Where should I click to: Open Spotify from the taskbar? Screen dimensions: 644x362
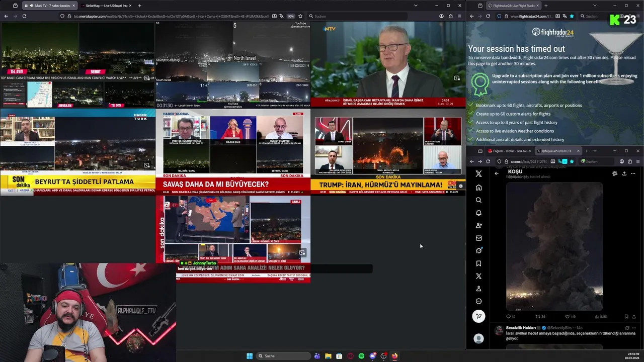point(361,356)
